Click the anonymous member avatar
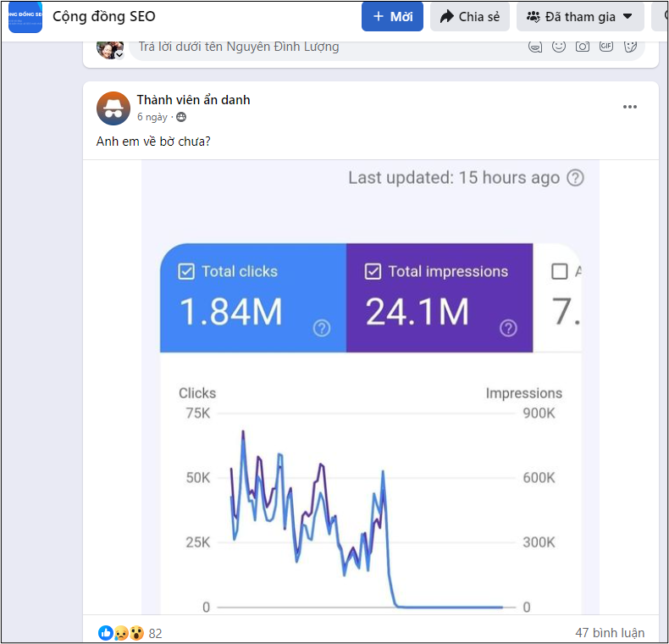 tap(113, 108)
